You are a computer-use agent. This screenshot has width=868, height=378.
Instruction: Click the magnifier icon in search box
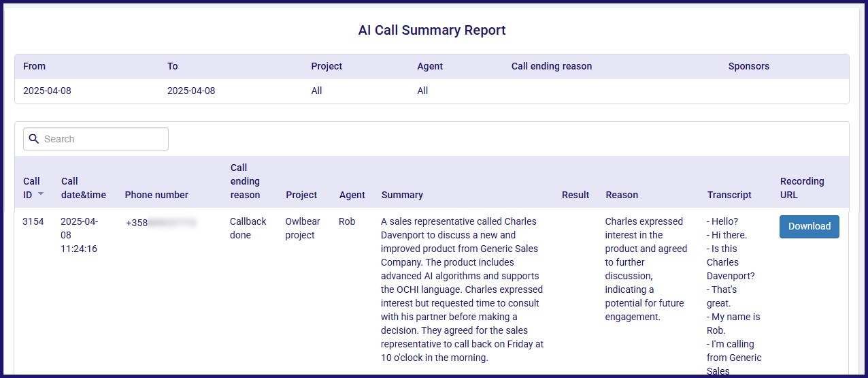tap(33, 139)
